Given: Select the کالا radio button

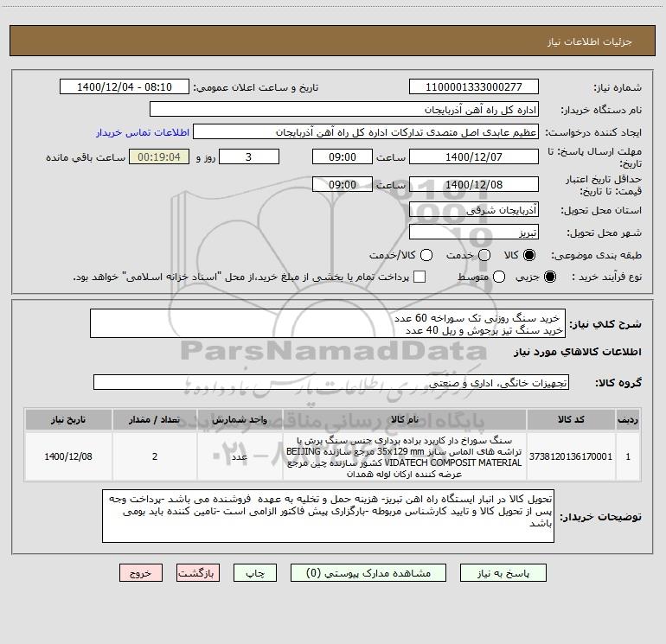Looking at the screenshot, I should [x=529, y=255].
